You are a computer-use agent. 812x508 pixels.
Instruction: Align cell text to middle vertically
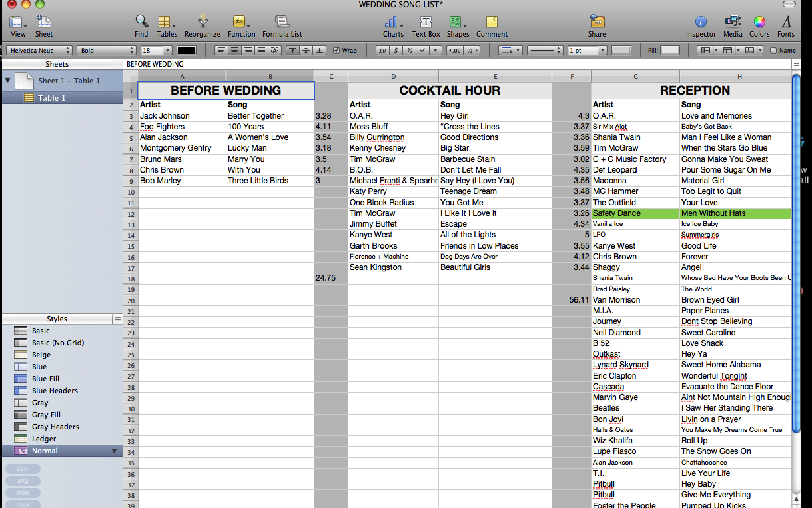[306, 51]
